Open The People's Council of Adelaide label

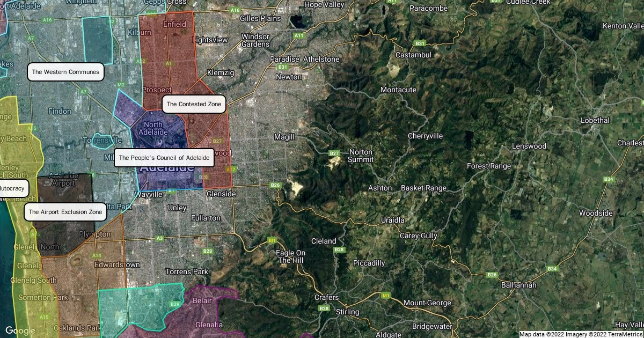pos(164,158)
